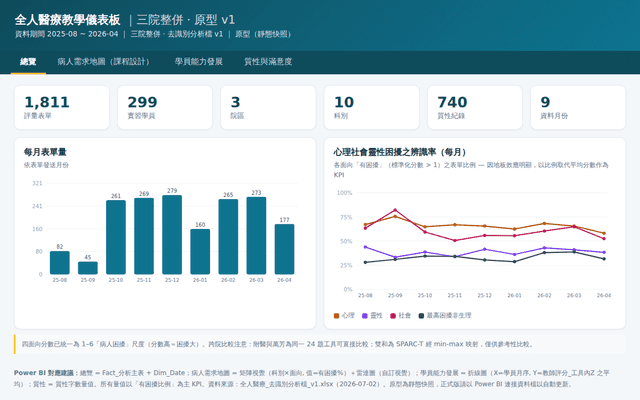Click the 資料期間 2025-08 ~ 2026-04 text
The height and width of the screenshot is (400, 640).
pos(67,34)
